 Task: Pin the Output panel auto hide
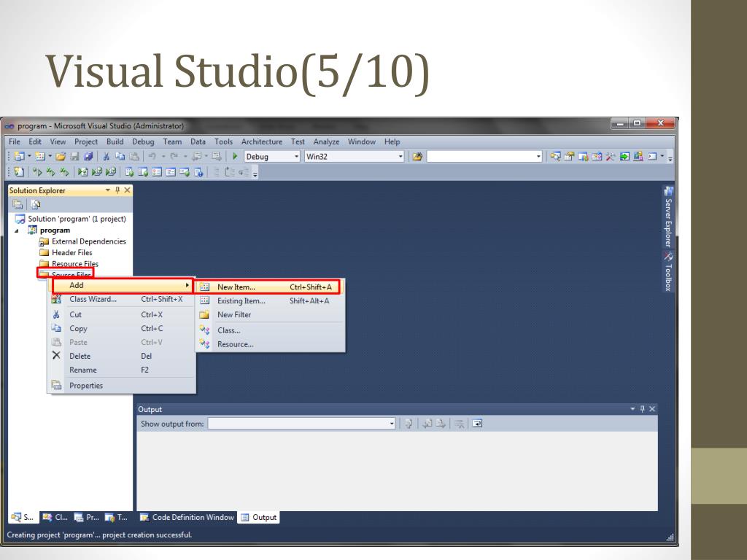click(642, 408)
